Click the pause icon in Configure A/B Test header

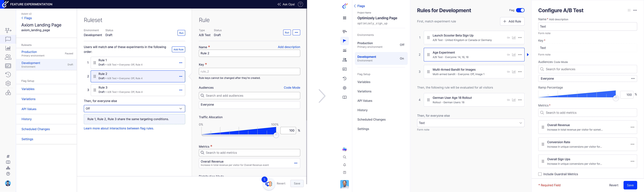[629, 10]
